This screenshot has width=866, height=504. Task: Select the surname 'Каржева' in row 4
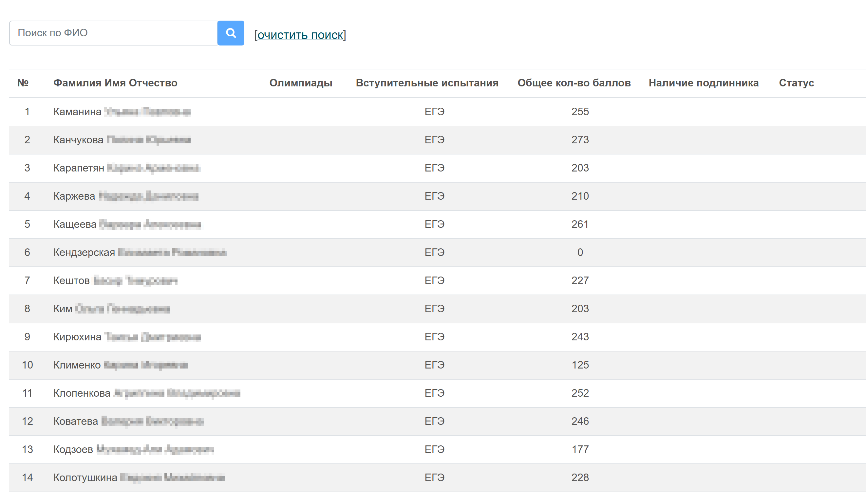(74, 196)
